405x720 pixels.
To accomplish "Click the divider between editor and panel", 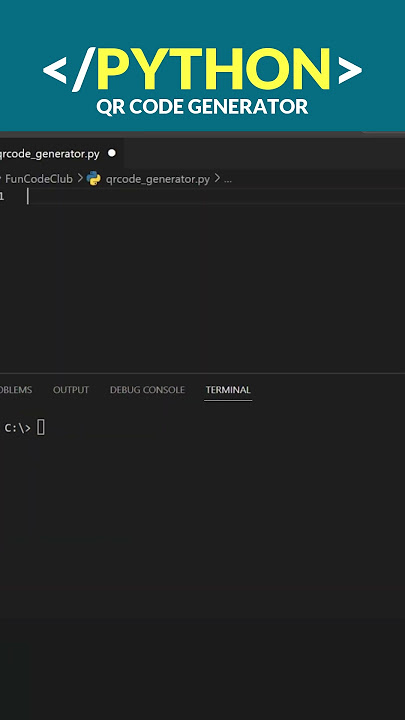I will click(202, 373).
